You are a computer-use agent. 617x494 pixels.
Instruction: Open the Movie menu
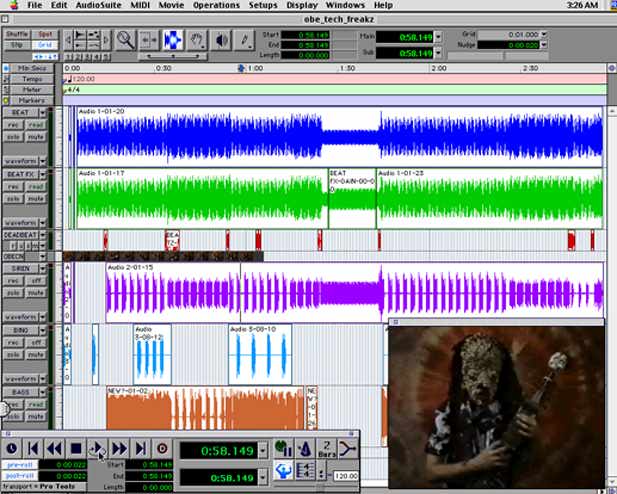(x=171, y=5)
